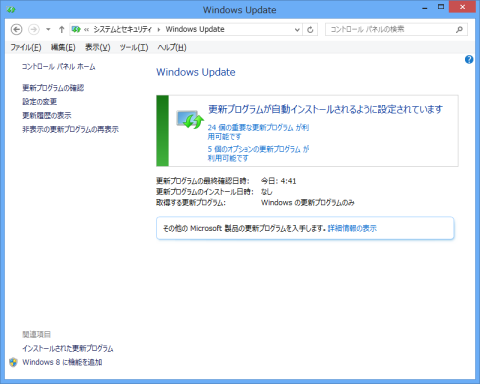This screenshot has width=480, height=384.
Task: Close the Windows Update window
Action: tap(462, 7)
